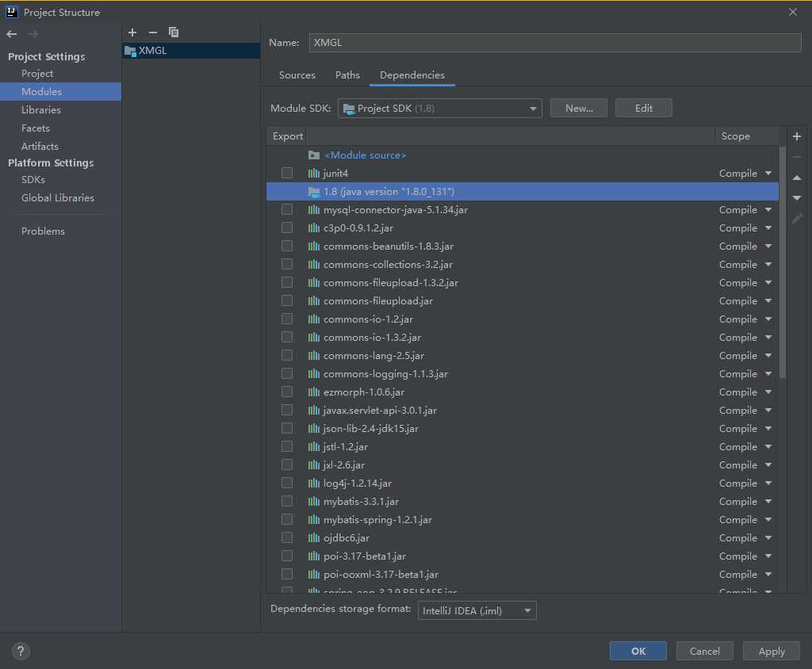Viewport: 812px width, 669px height.
Task: Toggle Export checkbox for mysql-connector-java-5.1.34.jar
Action: [x=287, y=210]
